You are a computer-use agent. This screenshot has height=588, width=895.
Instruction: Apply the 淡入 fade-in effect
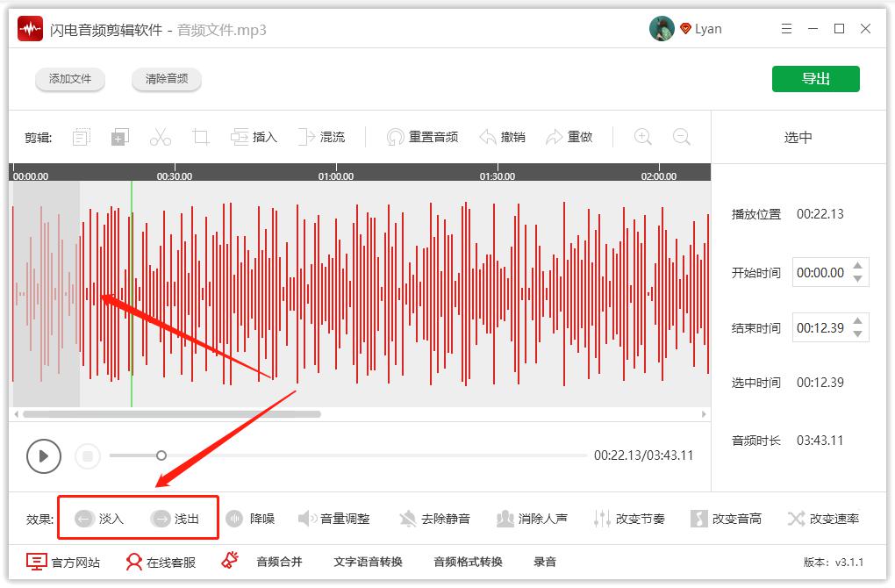click(x=99, y=519)
